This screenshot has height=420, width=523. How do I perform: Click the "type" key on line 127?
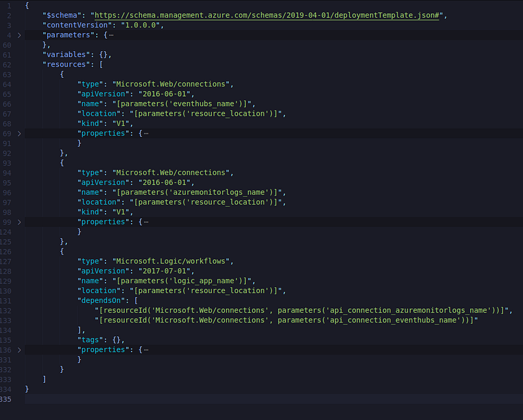(90, 261)
